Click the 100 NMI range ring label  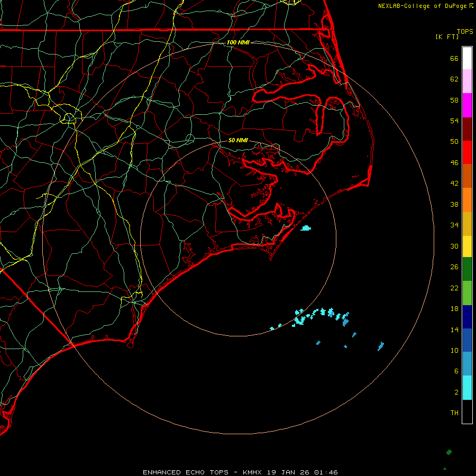[x=239, y=42]
